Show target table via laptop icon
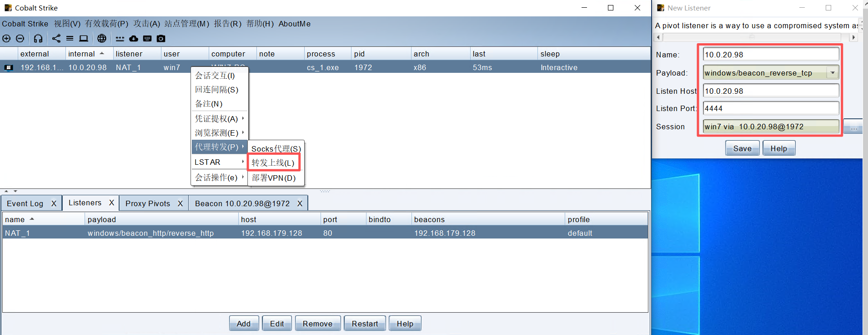Viewport: 868px width, 335px height. click(84, 39)
